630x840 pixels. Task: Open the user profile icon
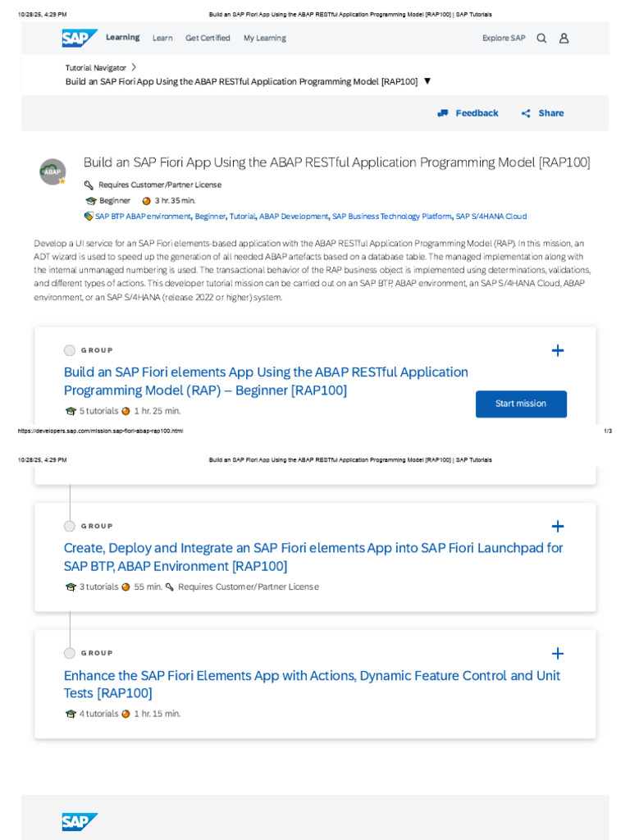[564, 38]
